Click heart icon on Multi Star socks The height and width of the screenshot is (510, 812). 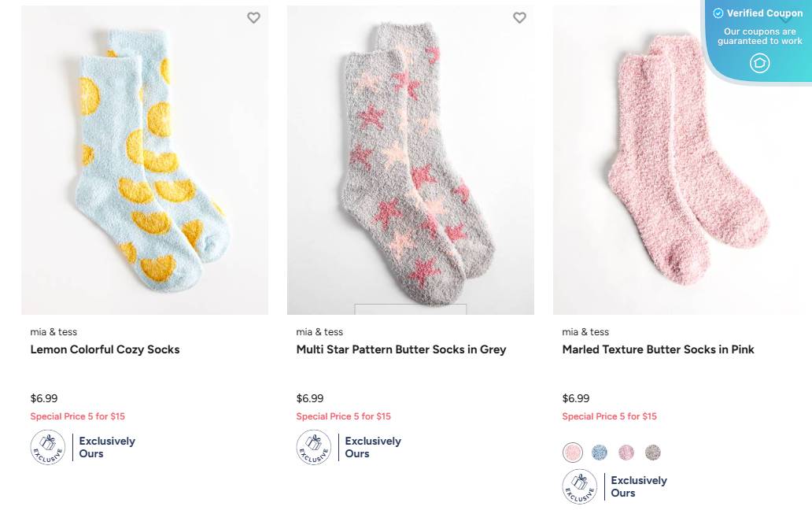coord(519,18)
